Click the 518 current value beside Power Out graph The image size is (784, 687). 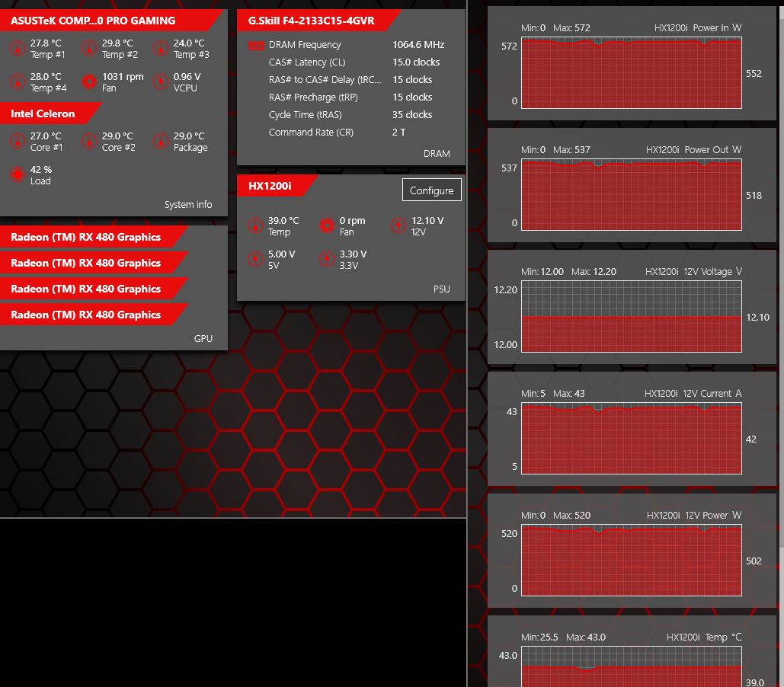coord(754,196)
